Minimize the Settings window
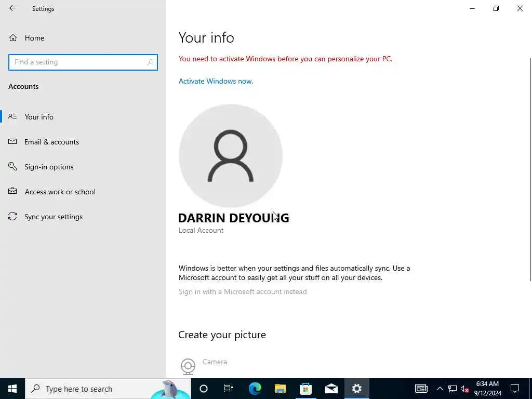Image resolution: width=532 pixels, height=399 pixels. (472, 8)
